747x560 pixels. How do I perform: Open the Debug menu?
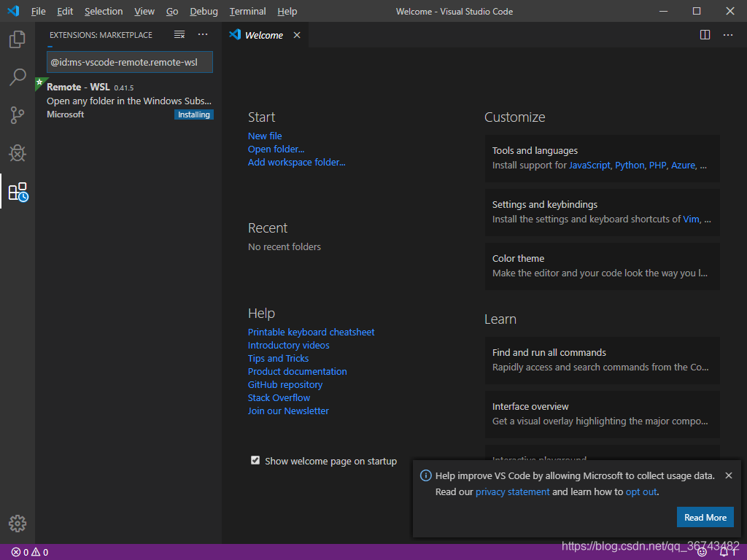click(x=204, y=12)
